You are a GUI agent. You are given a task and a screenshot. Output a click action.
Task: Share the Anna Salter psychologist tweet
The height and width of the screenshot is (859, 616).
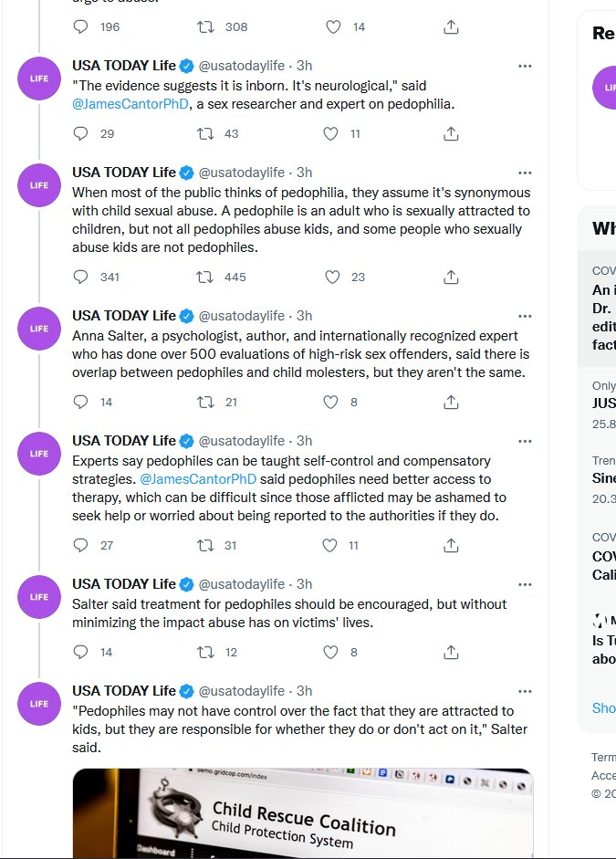coord(451,402)
